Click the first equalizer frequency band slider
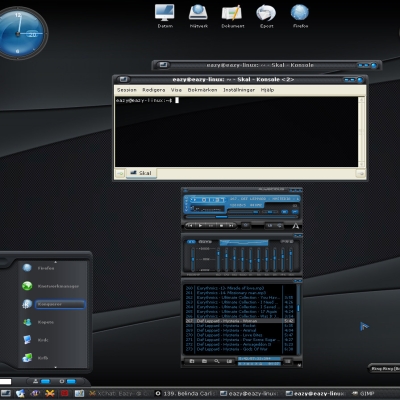This screenshot has height=400, width=400. (x=218, y=259)
